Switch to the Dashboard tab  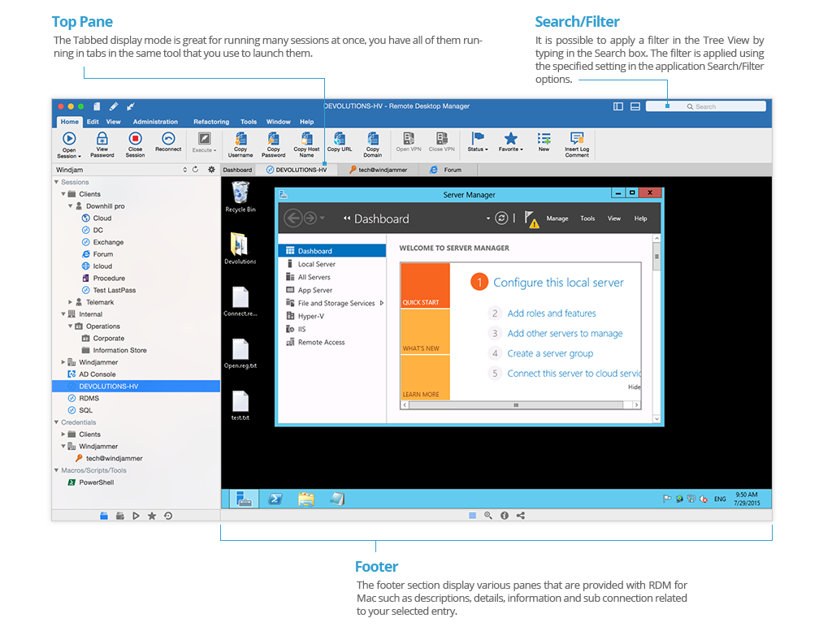click(x=237, y=170)
